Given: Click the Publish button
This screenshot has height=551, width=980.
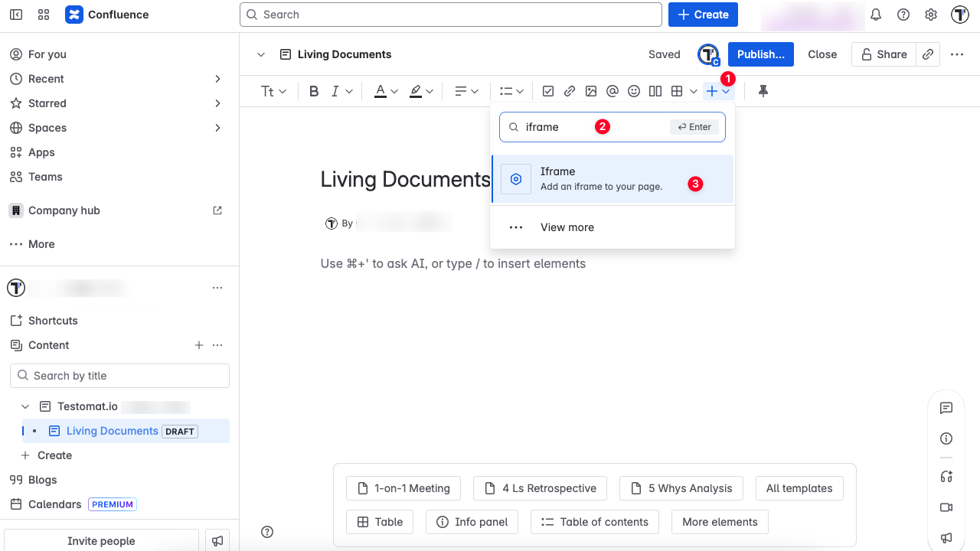Looking at the screenshot, I should (x=760, y=54).
